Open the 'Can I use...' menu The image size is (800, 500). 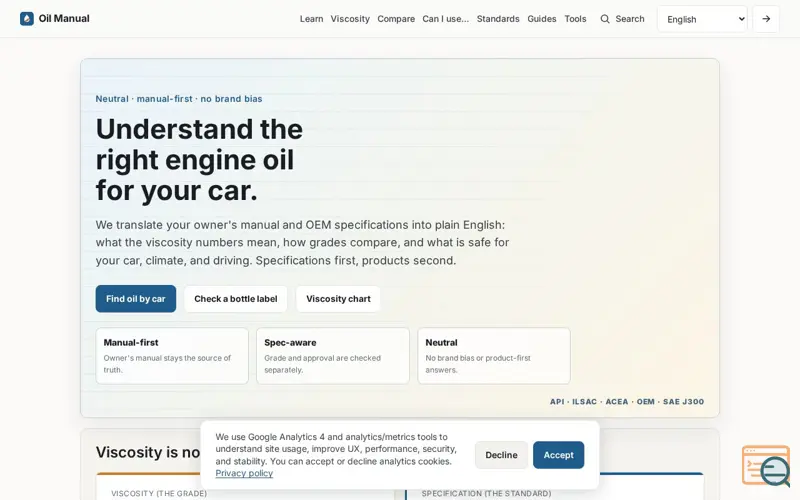tap(445, 19)
